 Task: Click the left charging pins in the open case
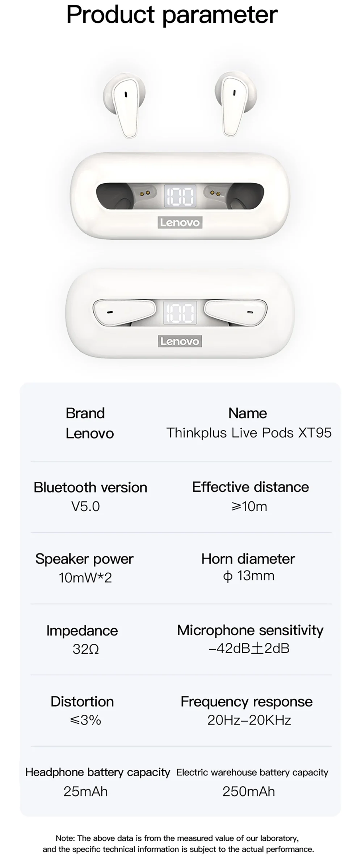pyautogui.click(x=144, y=194)
